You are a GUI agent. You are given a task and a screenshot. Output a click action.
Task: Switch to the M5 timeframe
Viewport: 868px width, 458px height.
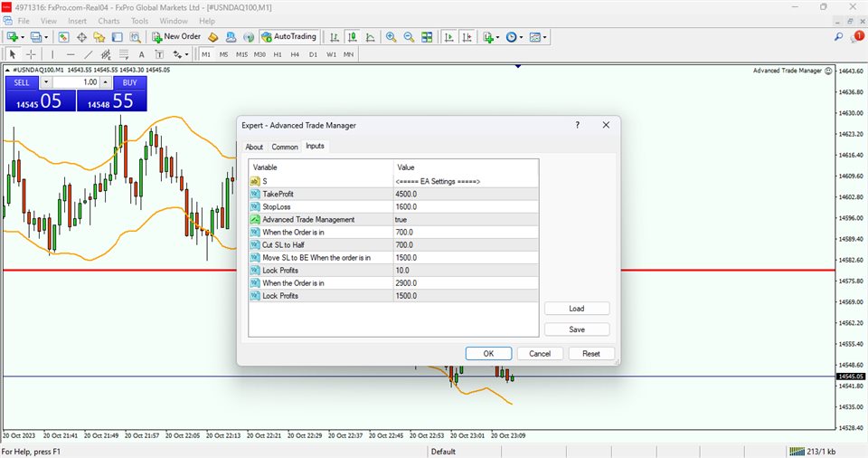click(x=223, y=54)
